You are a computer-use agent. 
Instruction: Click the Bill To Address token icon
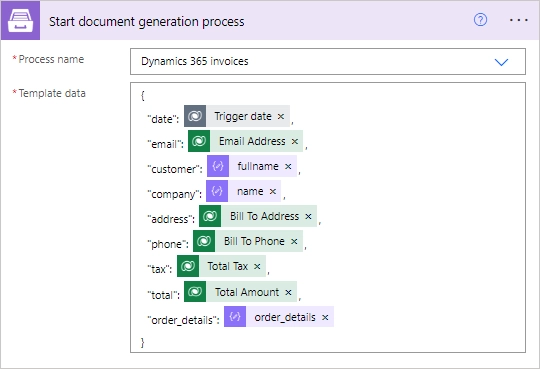[x=210, y=216]
